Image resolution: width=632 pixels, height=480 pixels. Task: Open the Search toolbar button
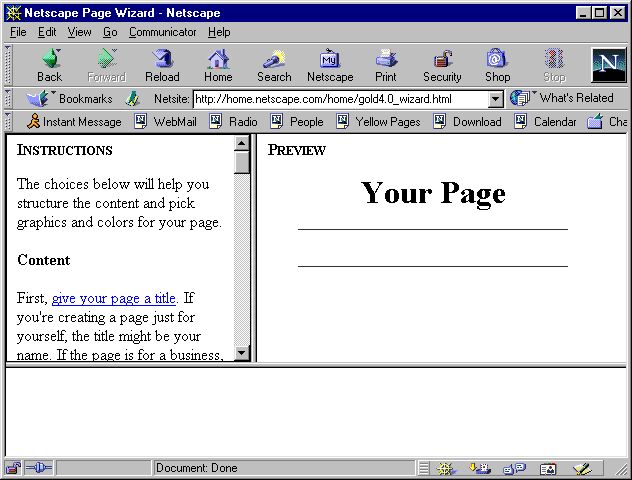274,65
